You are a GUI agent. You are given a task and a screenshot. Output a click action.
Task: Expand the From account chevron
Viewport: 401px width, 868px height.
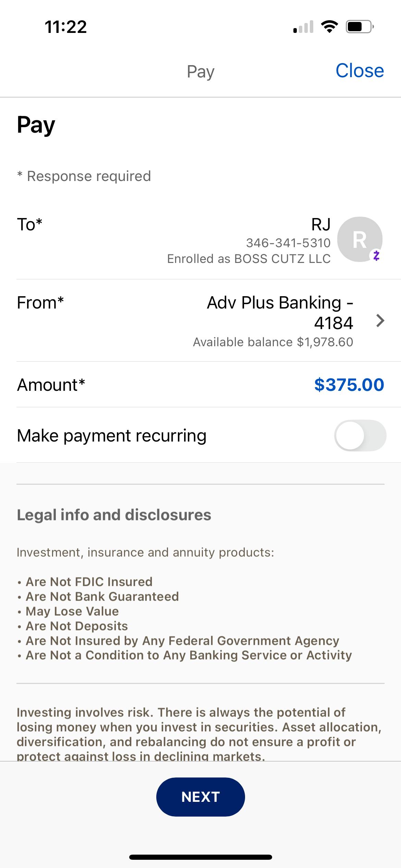point(380,321)
